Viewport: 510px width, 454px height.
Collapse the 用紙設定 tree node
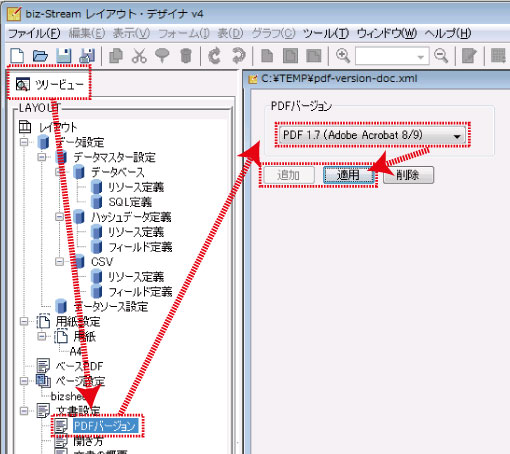point(24,321)
